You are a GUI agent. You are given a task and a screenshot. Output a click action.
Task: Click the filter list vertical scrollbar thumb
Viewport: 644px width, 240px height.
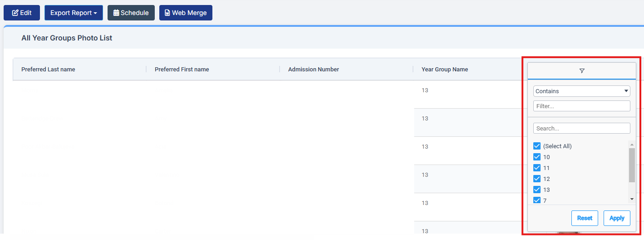click(632, 165)
